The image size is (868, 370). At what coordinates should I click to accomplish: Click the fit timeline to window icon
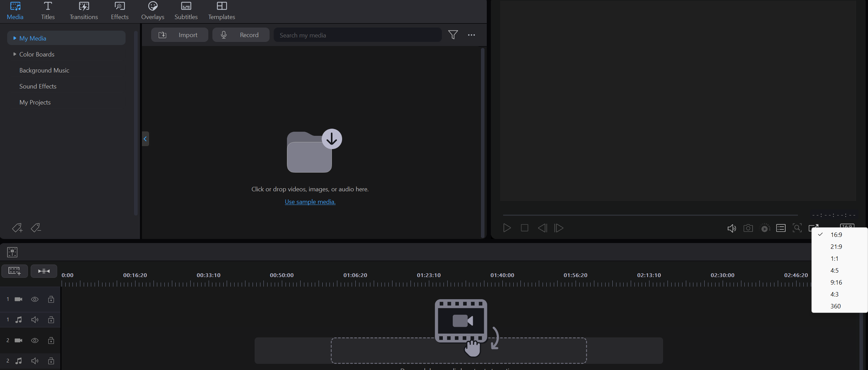44,271
